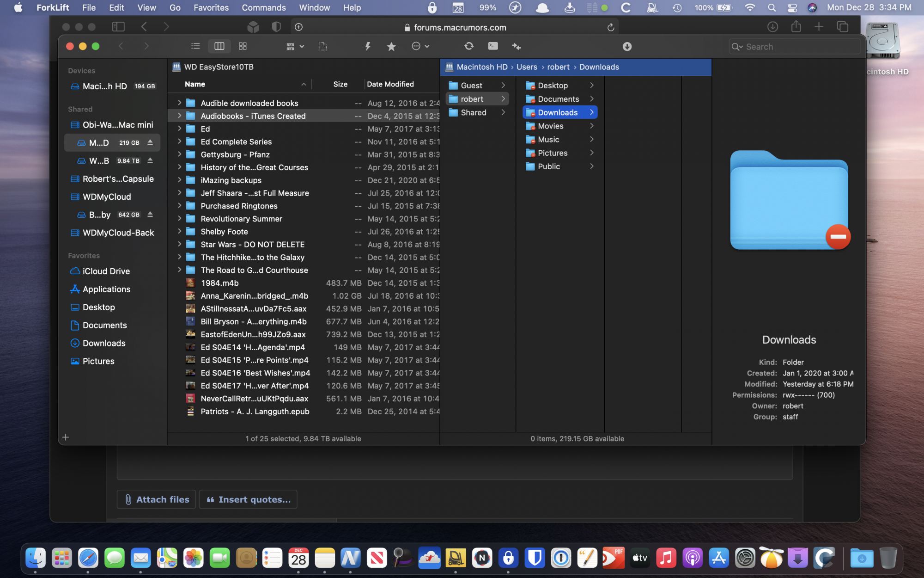Sort files by Date Modified column
This screenshot has width=924, height=578.
click(390, 84)
